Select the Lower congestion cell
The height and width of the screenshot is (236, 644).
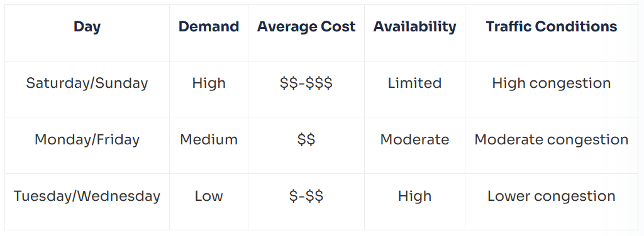click(552, 196)
